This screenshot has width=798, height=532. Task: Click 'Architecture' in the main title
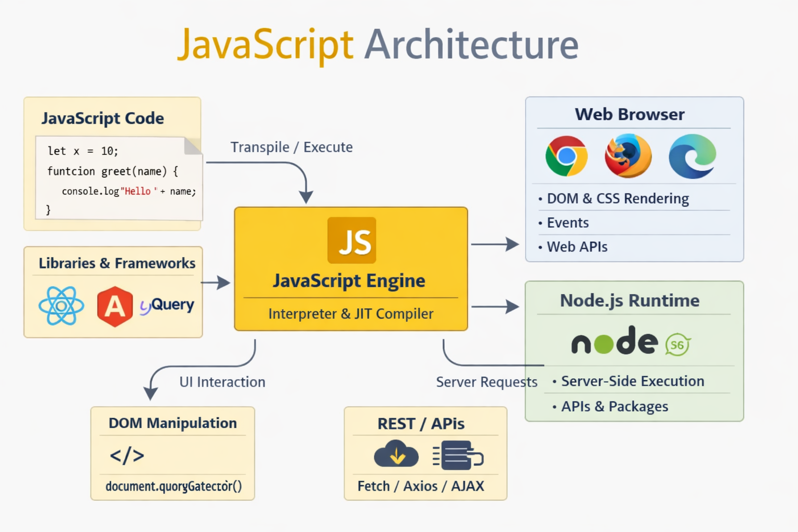(471, 45)
